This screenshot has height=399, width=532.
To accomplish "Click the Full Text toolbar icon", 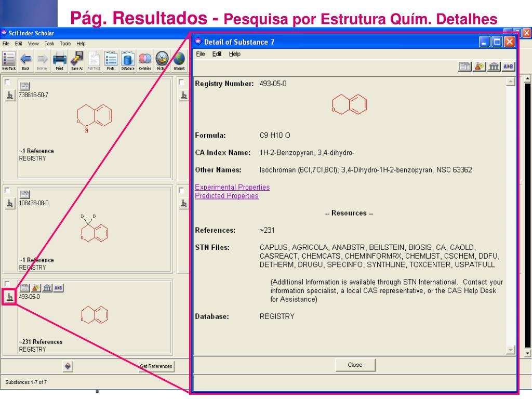I will click(94, 61).
